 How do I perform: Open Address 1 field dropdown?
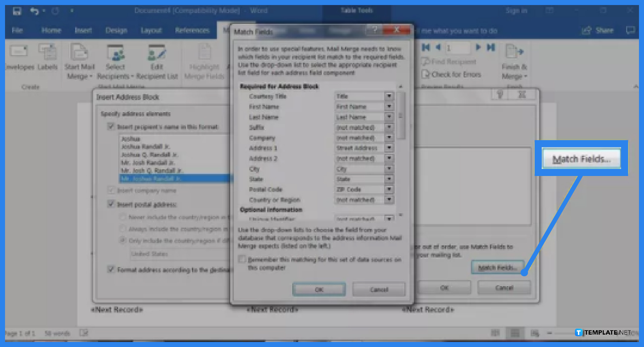tap(389, 148)
